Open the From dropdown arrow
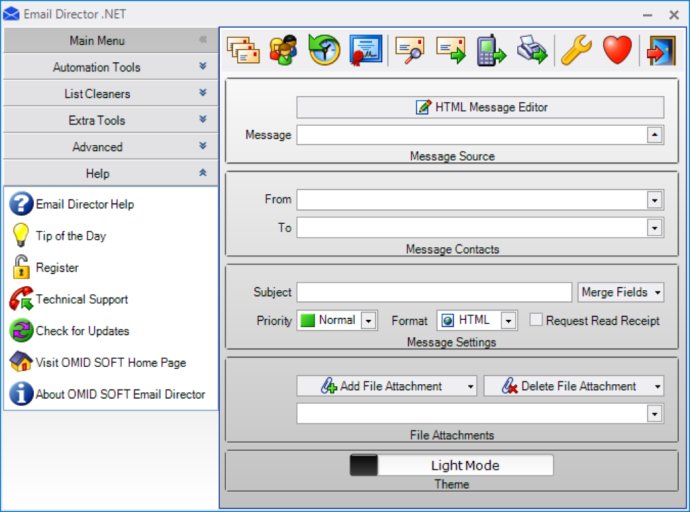Viewport: 690px width, 512px height. click(654, 200)
